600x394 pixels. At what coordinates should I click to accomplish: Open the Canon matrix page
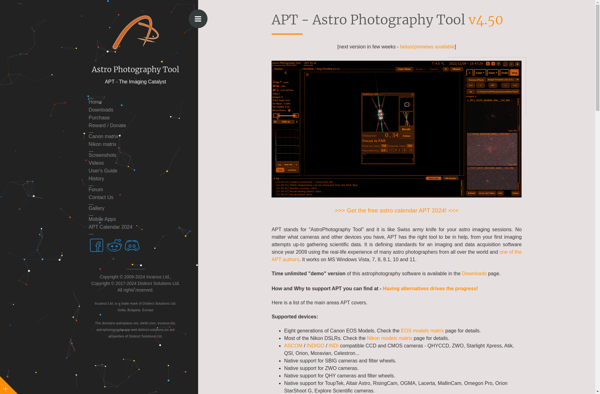(x=103, y=137)
